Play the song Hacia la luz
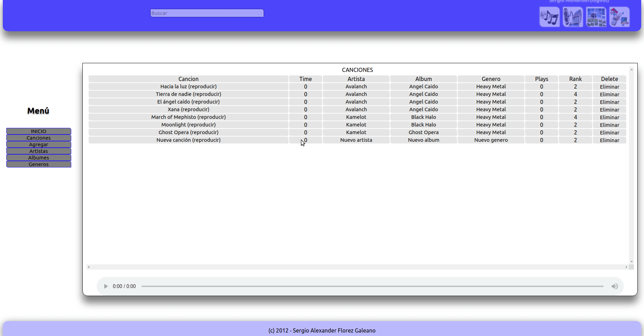The width and height of the screenshot is (644, 336). coord(188,87)
